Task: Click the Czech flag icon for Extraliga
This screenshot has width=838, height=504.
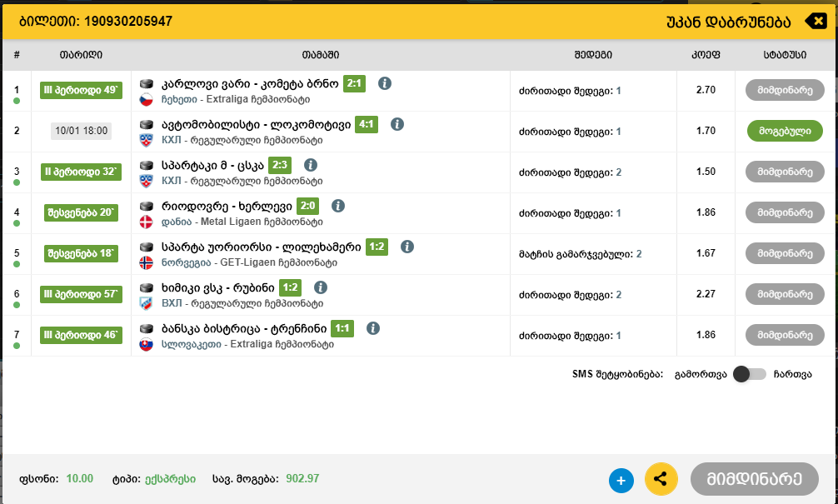Action: 146,99
